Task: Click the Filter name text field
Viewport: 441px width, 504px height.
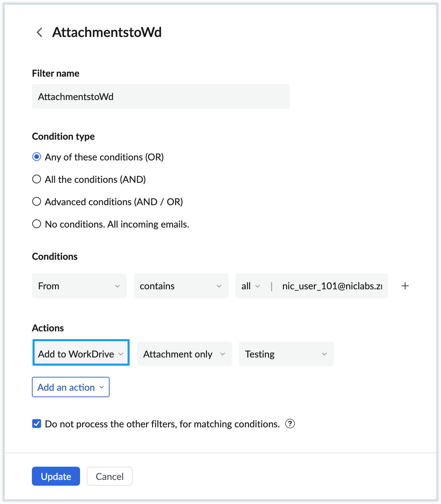Action: coord(160,96)
